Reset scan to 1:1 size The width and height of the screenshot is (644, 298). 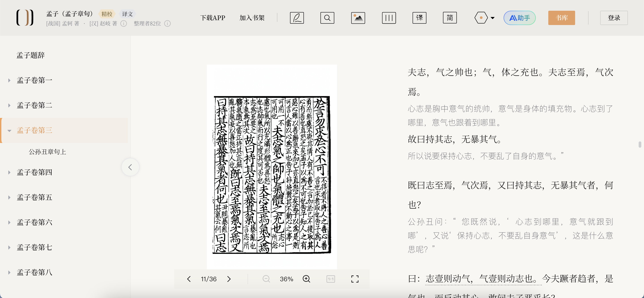330,279
